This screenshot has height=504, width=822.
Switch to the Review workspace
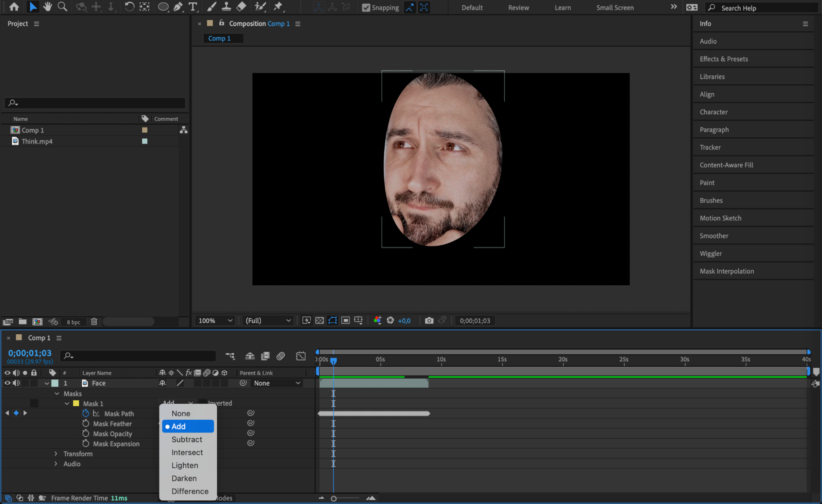(518, 7)
